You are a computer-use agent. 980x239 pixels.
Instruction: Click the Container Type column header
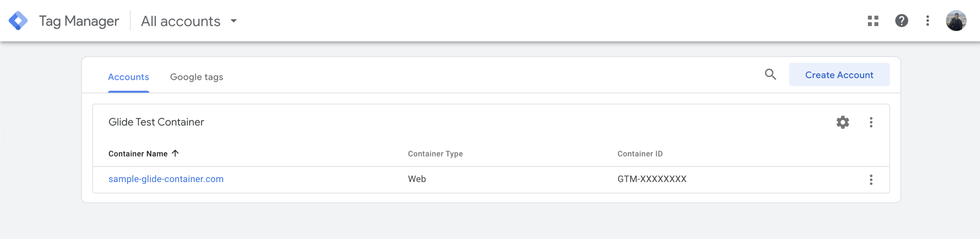click(435, 154)
